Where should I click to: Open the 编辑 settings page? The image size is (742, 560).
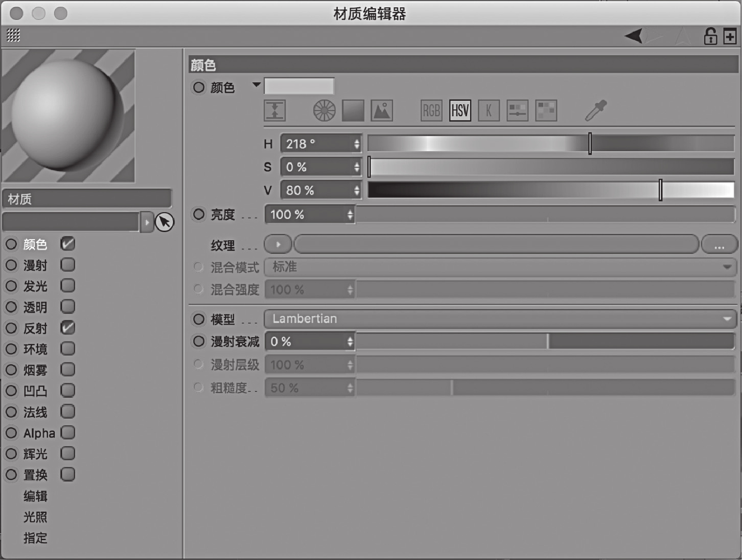(x=35, y=496)
